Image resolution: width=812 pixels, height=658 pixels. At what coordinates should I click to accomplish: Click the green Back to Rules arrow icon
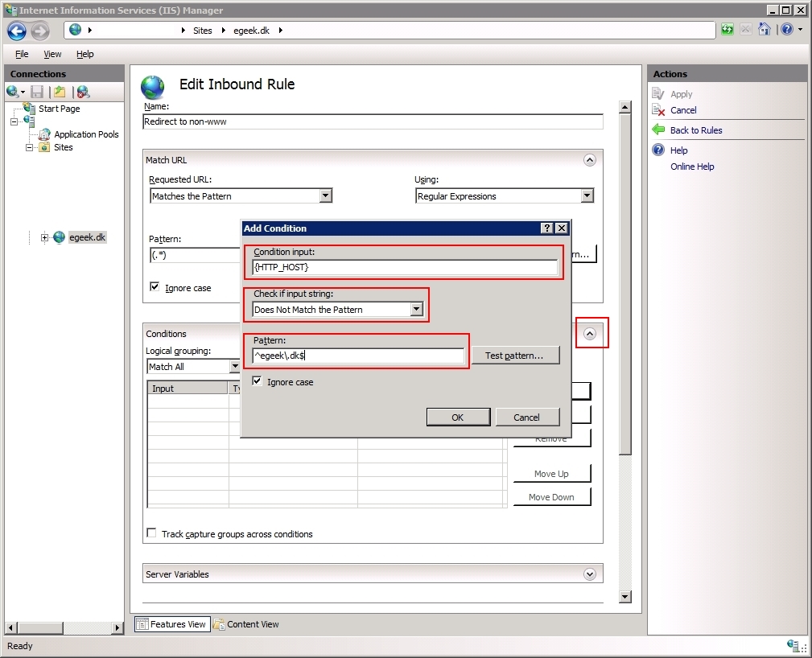tap(658, 130)
